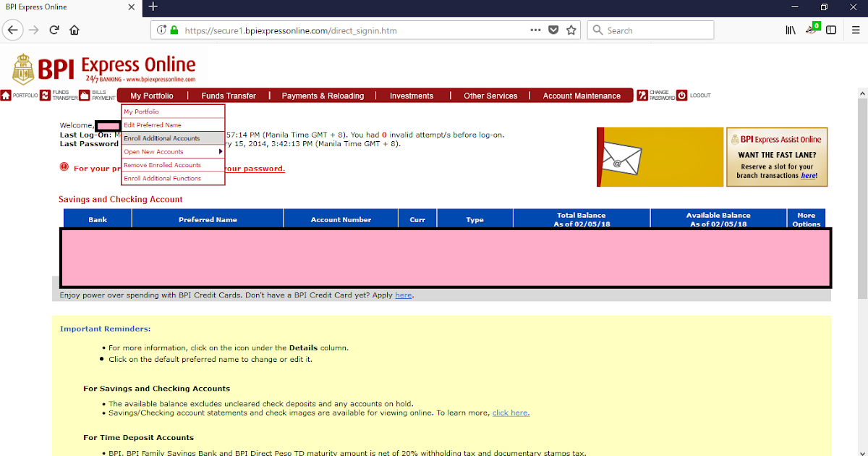Log out using the power icon
This screenshot has height=456, width=868.
(681, 95)
